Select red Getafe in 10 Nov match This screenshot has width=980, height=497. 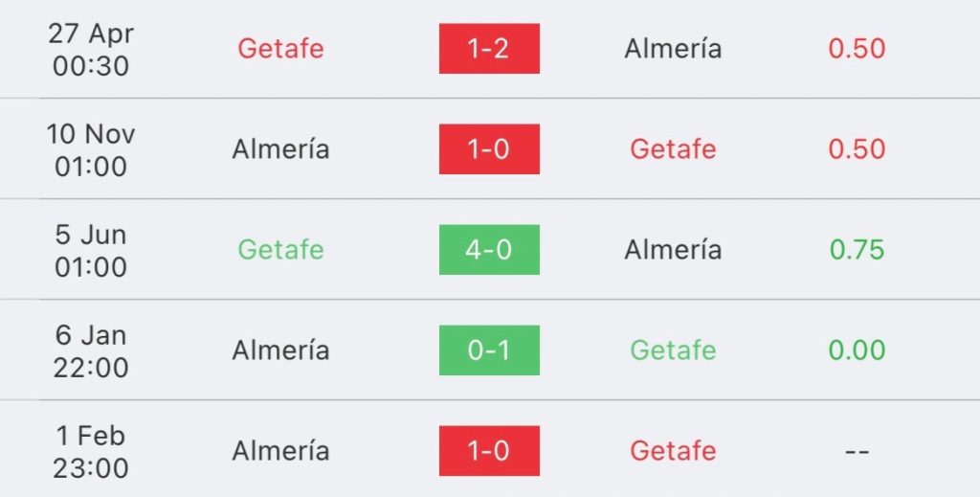(x=673, y=148)
